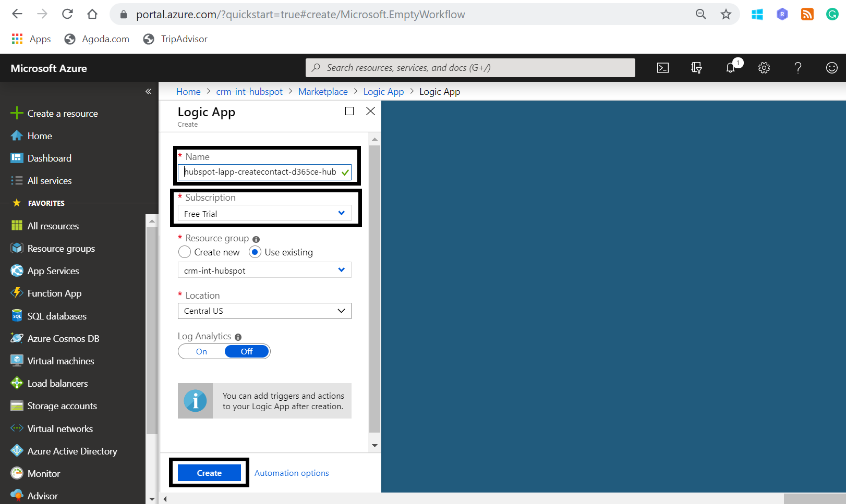Open Marketplace from the breadcrumb
846x504 pixels.
[323, 91]
